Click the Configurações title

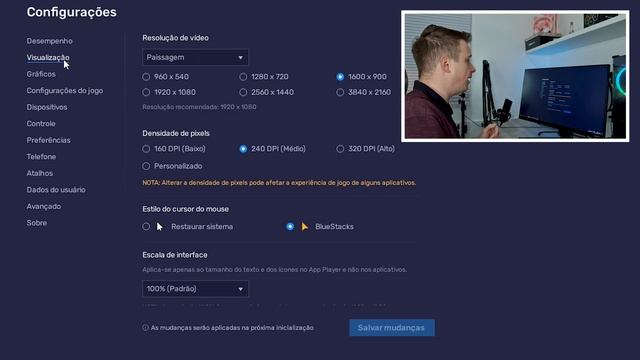pos(71,12)
